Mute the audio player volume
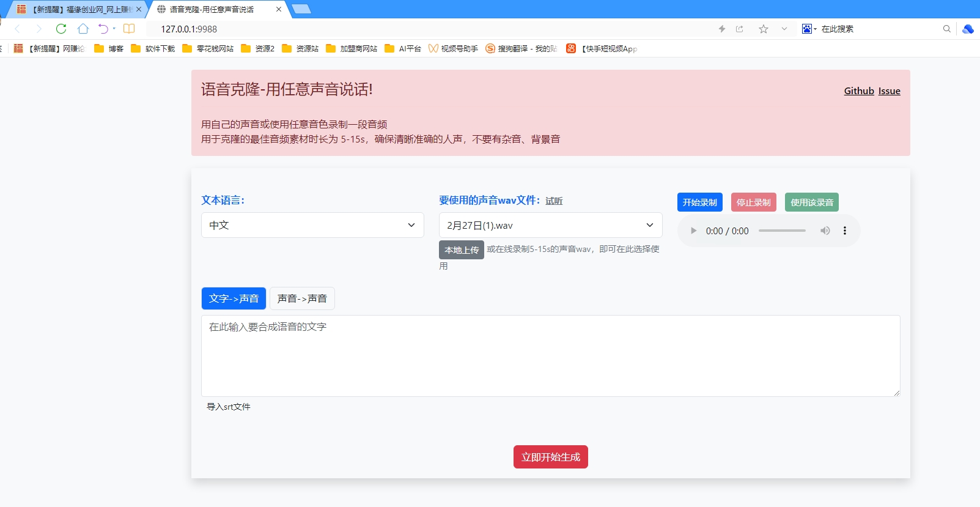This screenshot has width=980, height=507. [825, 231]
